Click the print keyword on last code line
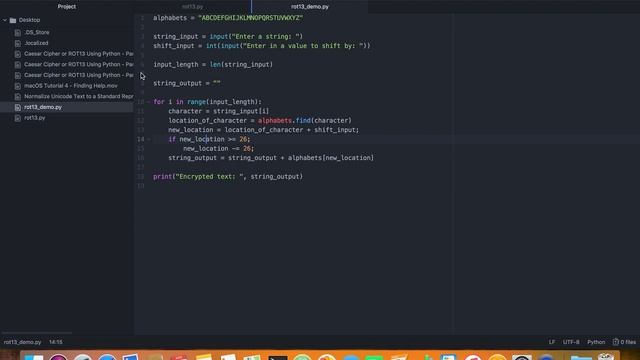The width and height of the screenshot is (640, 360). 162,177
